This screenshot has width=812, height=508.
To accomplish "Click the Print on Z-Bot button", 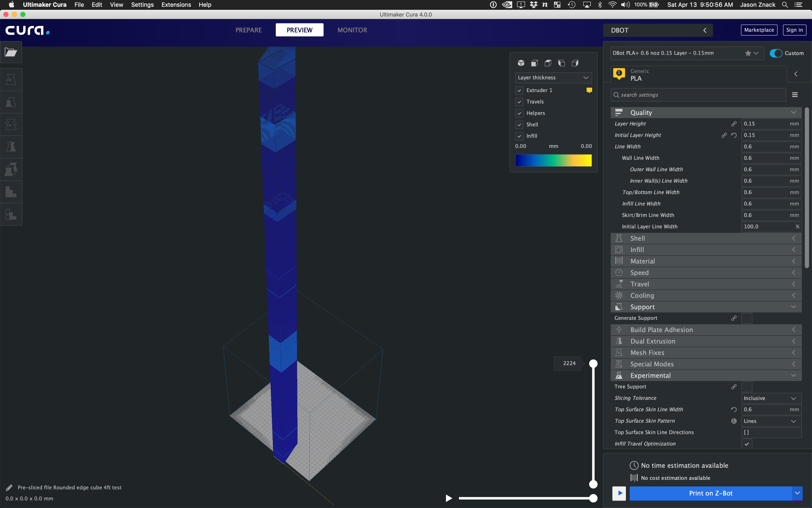I will [711, 493].
